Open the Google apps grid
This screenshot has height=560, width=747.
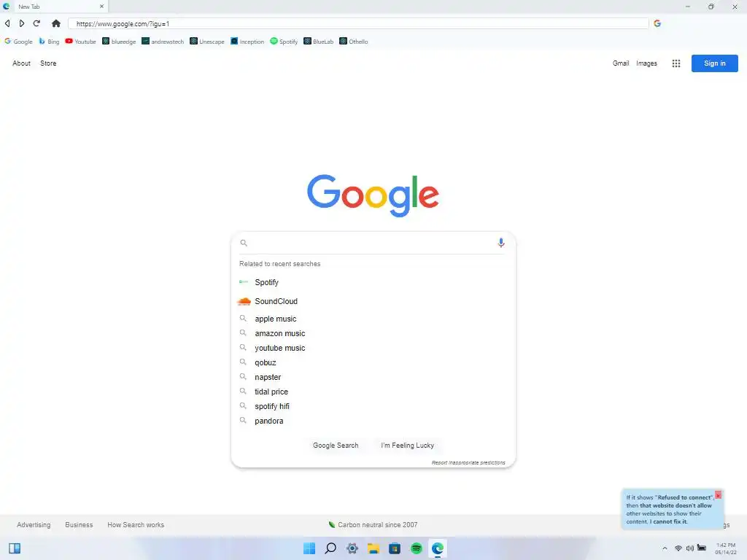click(676, 63)
